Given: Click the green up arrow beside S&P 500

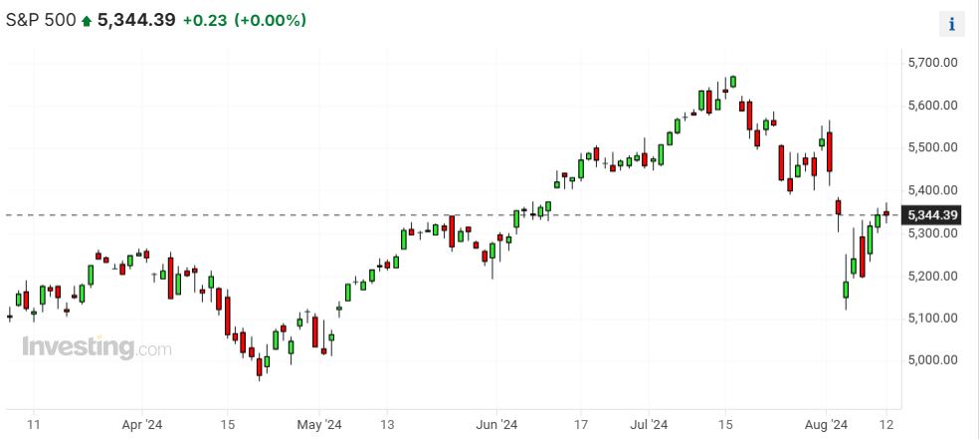Looking at the screenshot, I should (87, 21).
